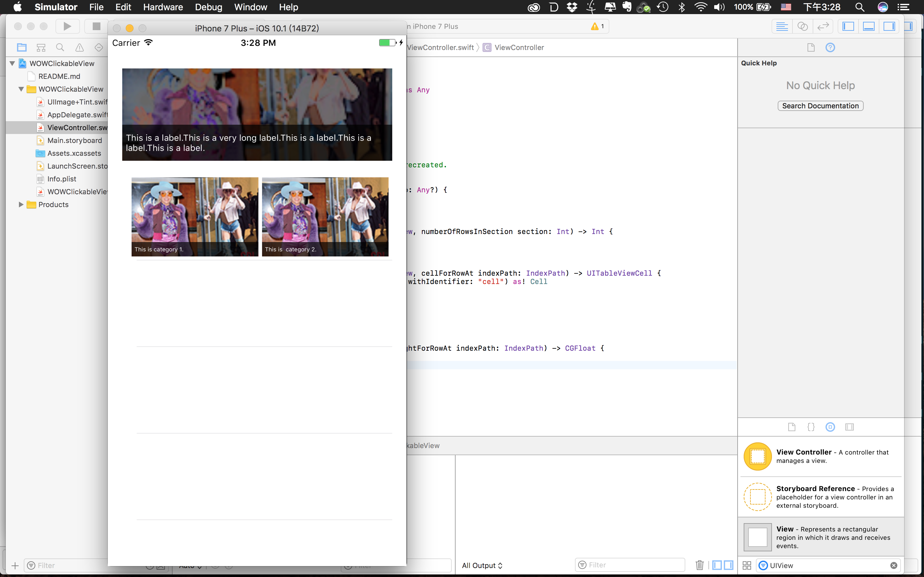Open the Issue navigator warning triangle icon
924x577 pixels.
[80, 47]
